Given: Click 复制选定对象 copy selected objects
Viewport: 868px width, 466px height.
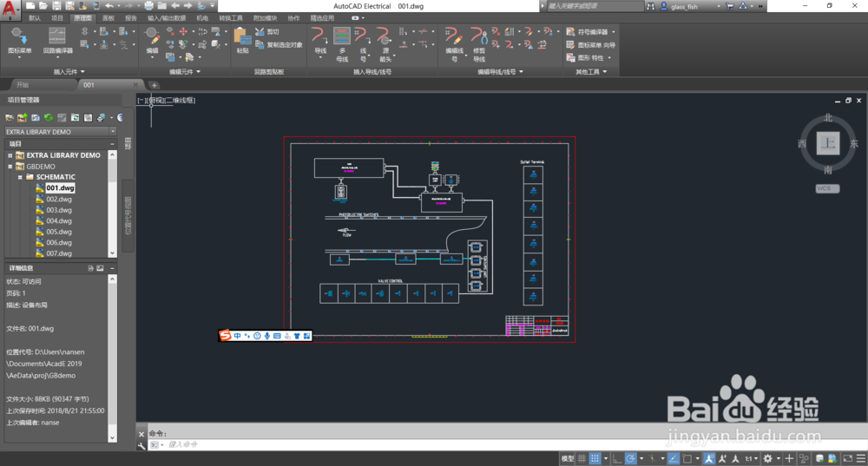Looking at the screenshot, I should (279, 45).
